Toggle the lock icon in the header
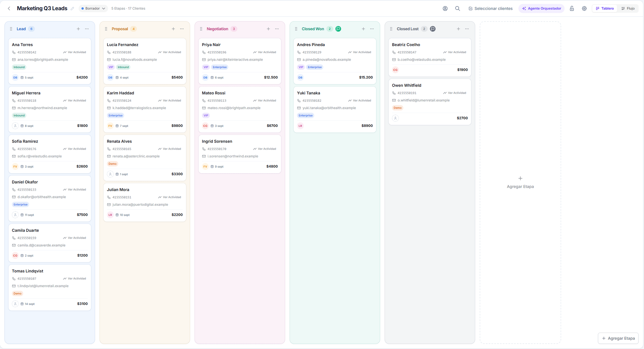This screenshot has height=349, width=644. point(572,8)
